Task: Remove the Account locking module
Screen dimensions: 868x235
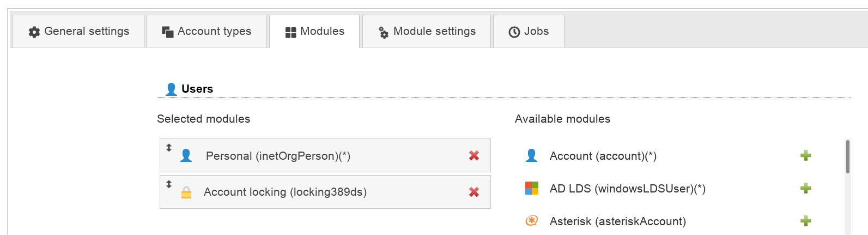Action: [474, 192]
